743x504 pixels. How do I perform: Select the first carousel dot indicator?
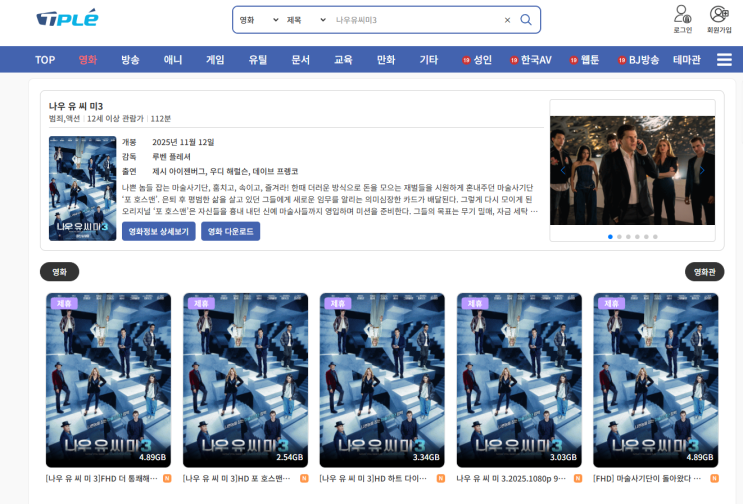coord(610,236)
